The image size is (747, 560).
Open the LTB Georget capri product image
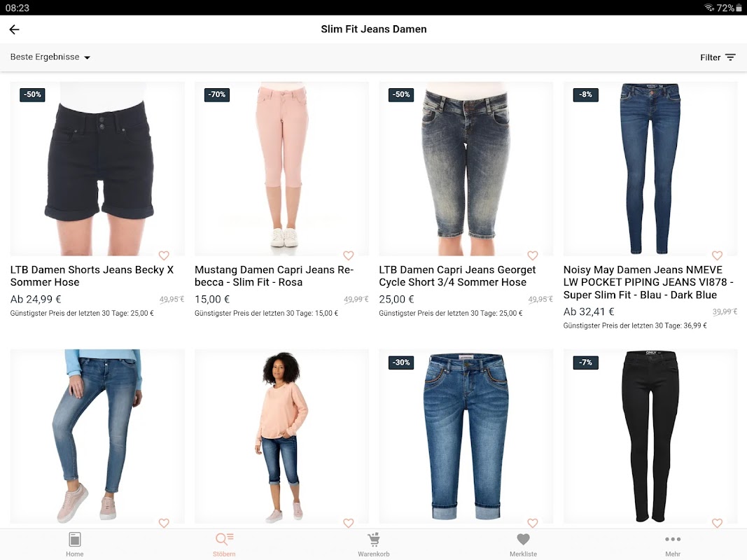(x=466, y=169)
